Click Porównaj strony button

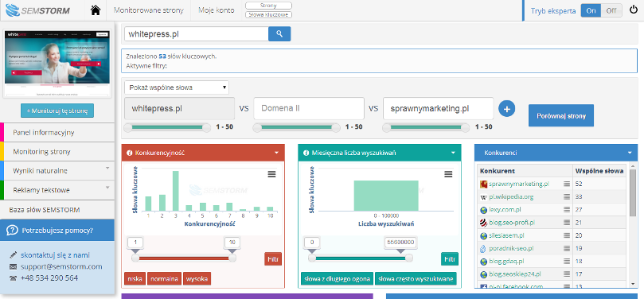pos(561,115)
